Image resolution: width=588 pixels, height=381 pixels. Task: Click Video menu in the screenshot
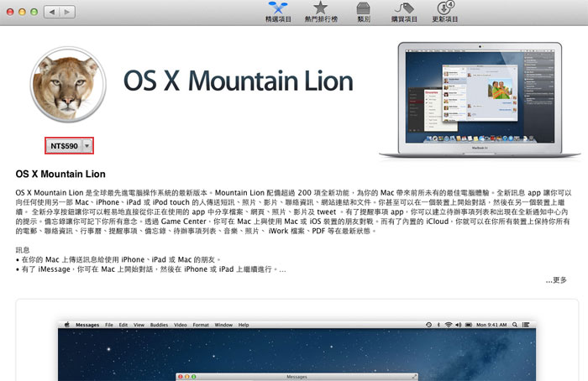181,325
